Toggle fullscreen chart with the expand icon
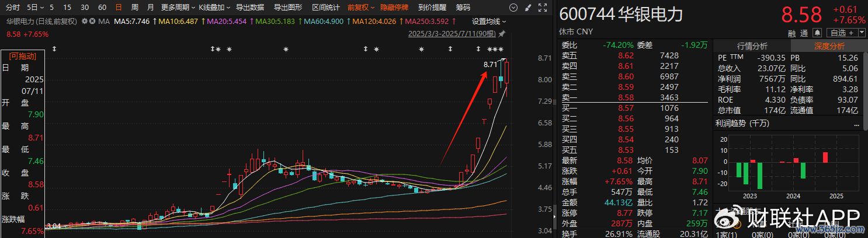This screenshot has height=238, width=868. point(541,8)
